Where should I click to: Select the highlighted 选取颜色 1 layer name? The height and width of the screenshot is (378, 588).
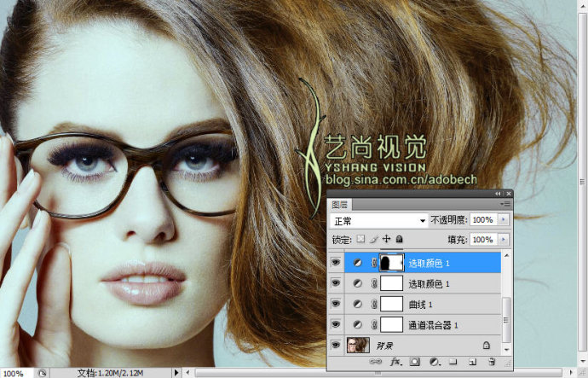click(x=429, y=263)
